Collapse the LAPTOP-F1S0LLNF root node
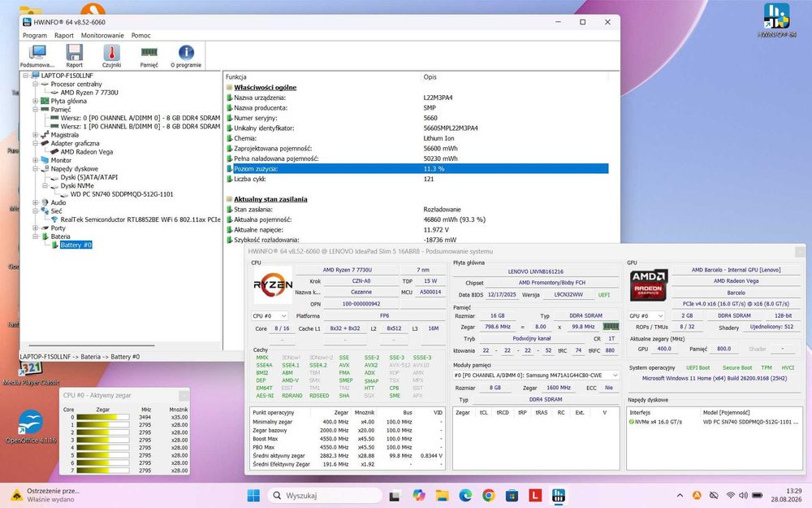Screen dimensions: 812x508 [x=25, y=76]
